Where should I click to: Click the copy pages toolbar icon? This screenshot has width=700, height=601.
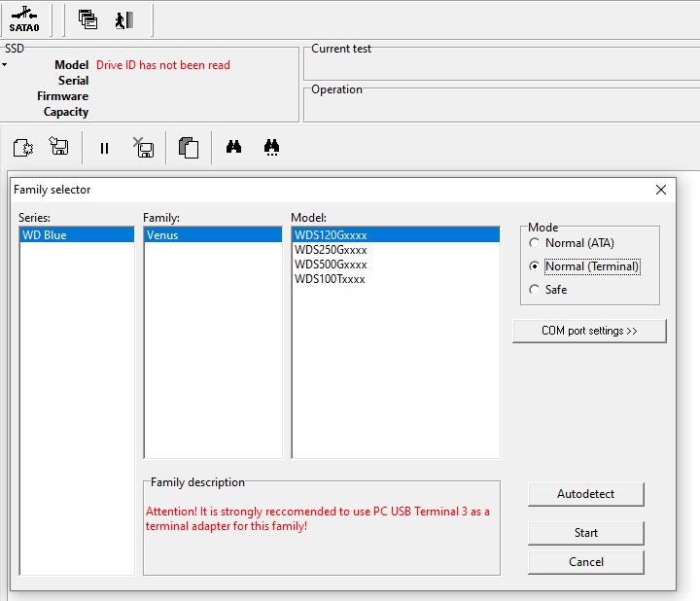click(x=189, y=148)
